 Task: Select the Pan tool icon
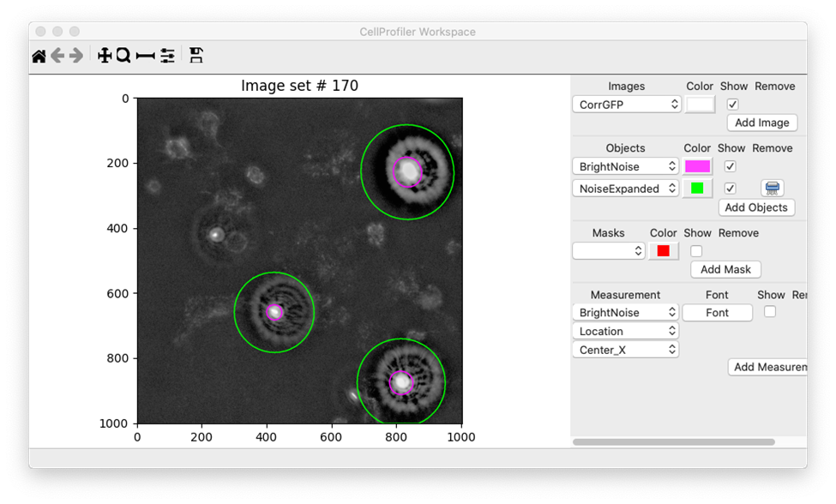(105, 56)
